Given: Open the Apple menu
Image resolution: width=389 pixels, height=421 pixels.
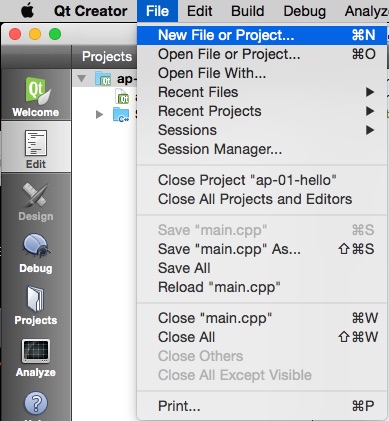Looking at the screenshot, I should (27, 11).
